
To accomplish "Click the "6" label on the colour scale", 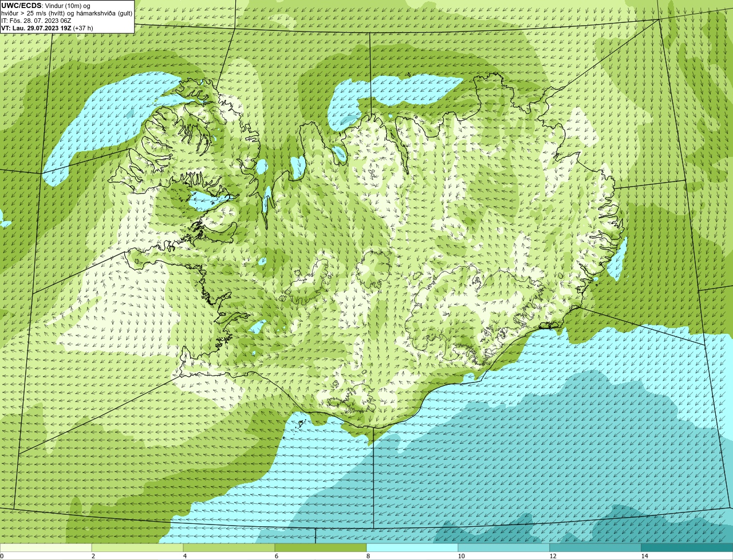I will tap(277, 556).
